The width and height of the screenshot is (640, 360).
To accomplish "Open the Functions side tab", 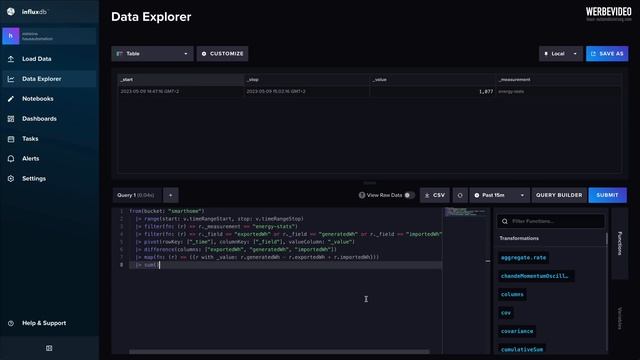I will pos(619,243).
